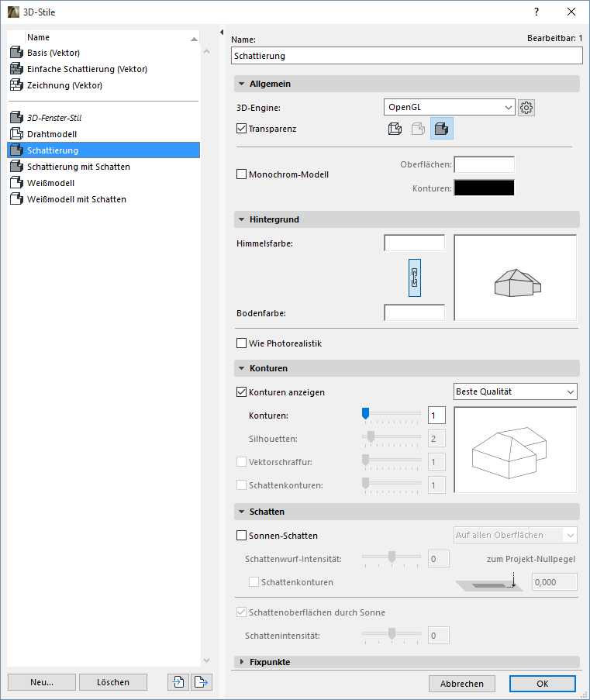Screen dimensions: 590x700
Task: Click the Neu... button
Action: [x=42, y=681]
